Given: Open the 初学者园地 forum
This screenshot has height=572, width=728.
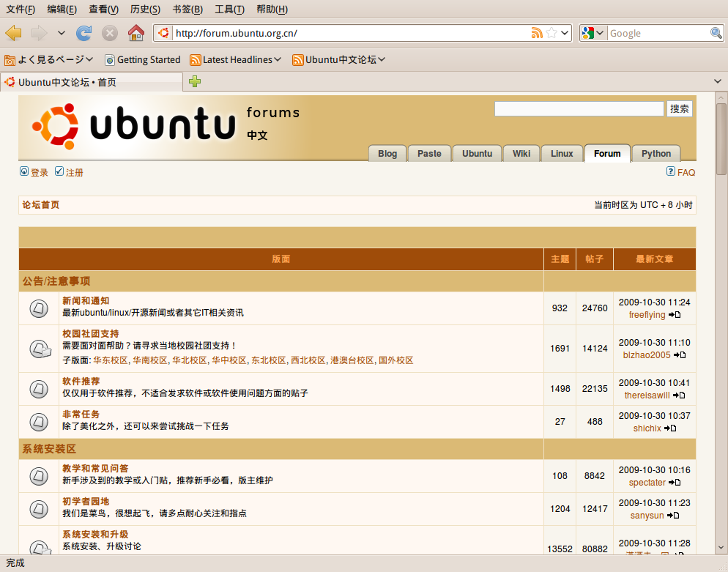Looking at the screenshot, I should click(86, 502).
